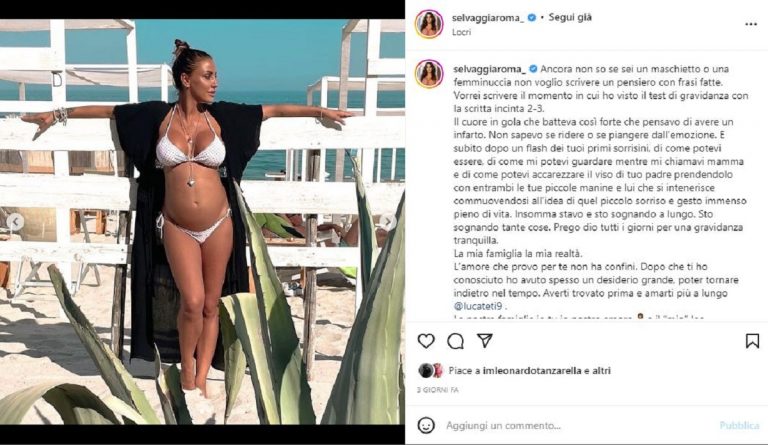Share post with paper plane icon
Image resolution: width=768 pixels, height=445 pixels.
point(484,341)
